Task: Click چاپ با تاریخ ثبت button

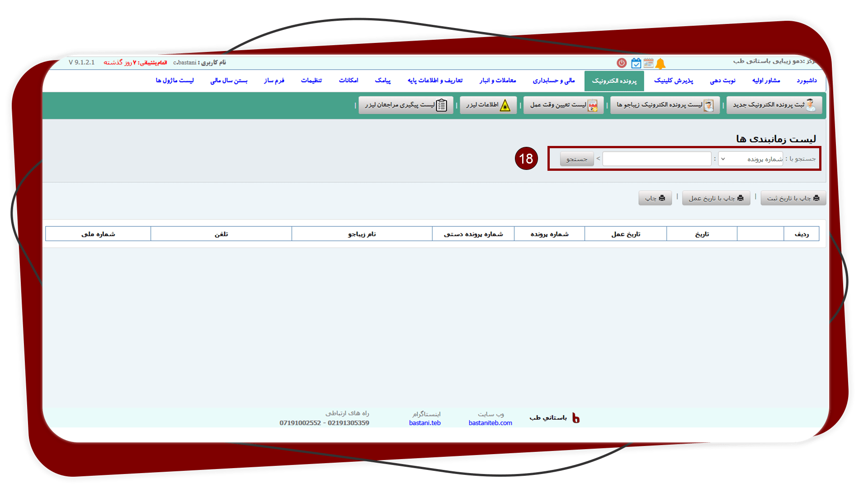Action: [x=793, y=198]
